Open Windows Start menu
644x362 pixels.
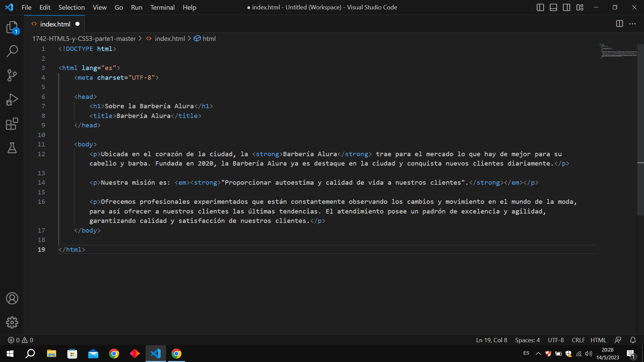click(x=10, y=354)
